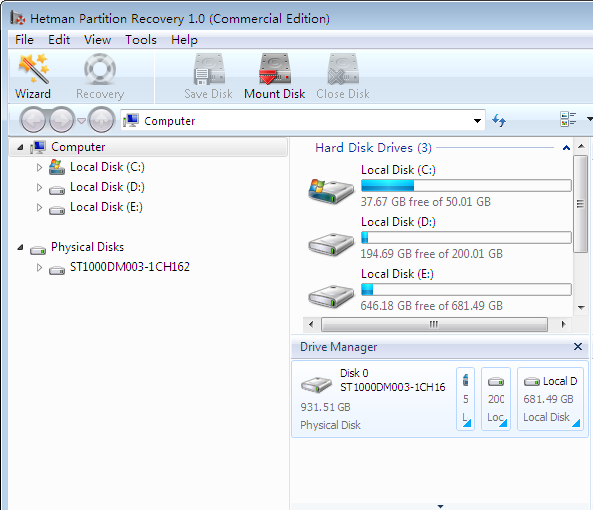
Task: Click the horizontal scrollbar right arrow
Action: point(563,324)
